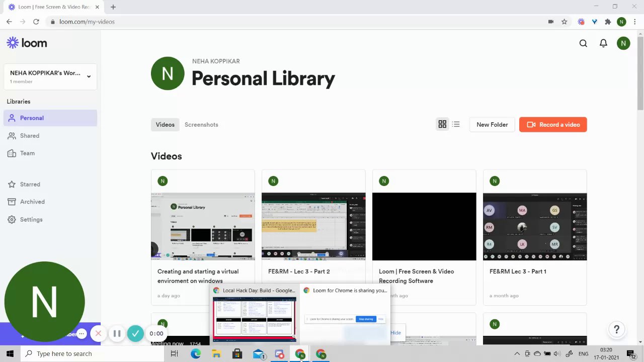This screenshot has height=362, width=644.
Task: Click the taskbar clock showing 03:20
Action: (606, 354)
